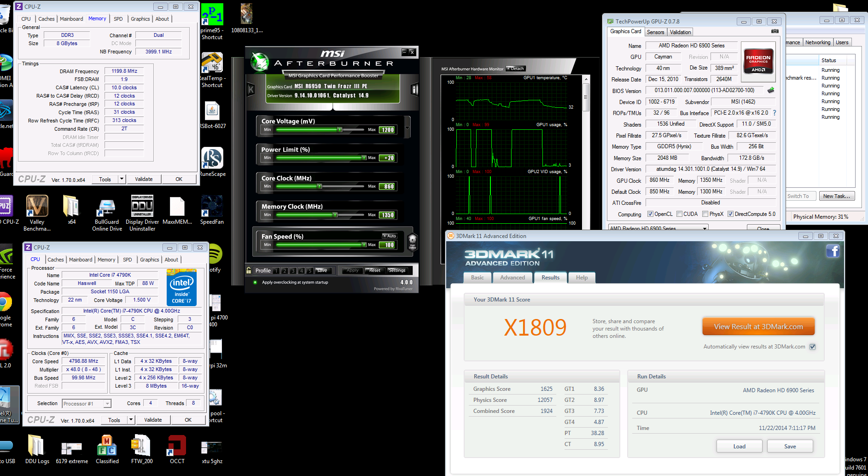Open the Networking tab in Task Manager
868x476 pixels.
[x=818, y=42]
